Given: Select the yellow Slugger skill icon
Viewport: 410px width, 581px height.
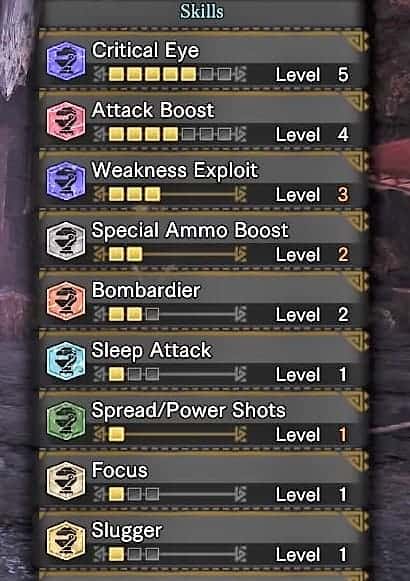Looking at the screenshot, I should (66, 541).
